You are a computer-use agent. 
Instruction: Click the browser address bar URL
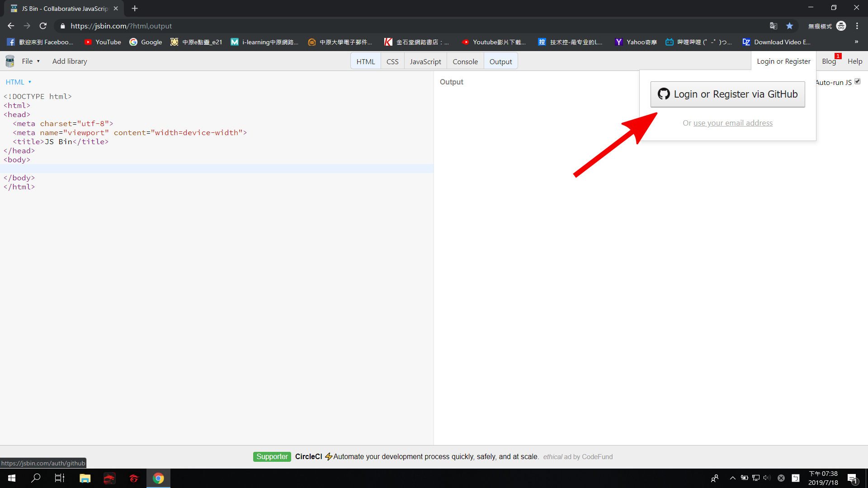tap(121, 26)
